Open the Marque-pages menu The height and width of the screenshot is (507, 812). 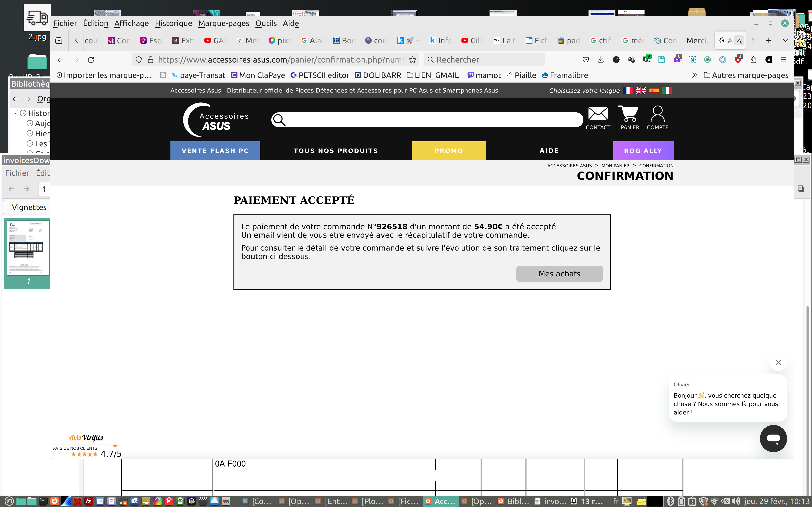[224, 23]
